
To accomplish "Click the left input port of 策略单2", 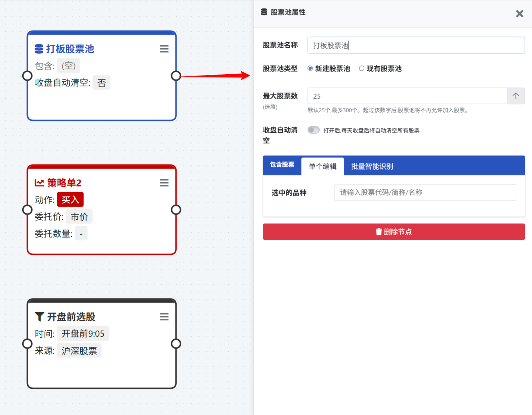I will 27,209.
